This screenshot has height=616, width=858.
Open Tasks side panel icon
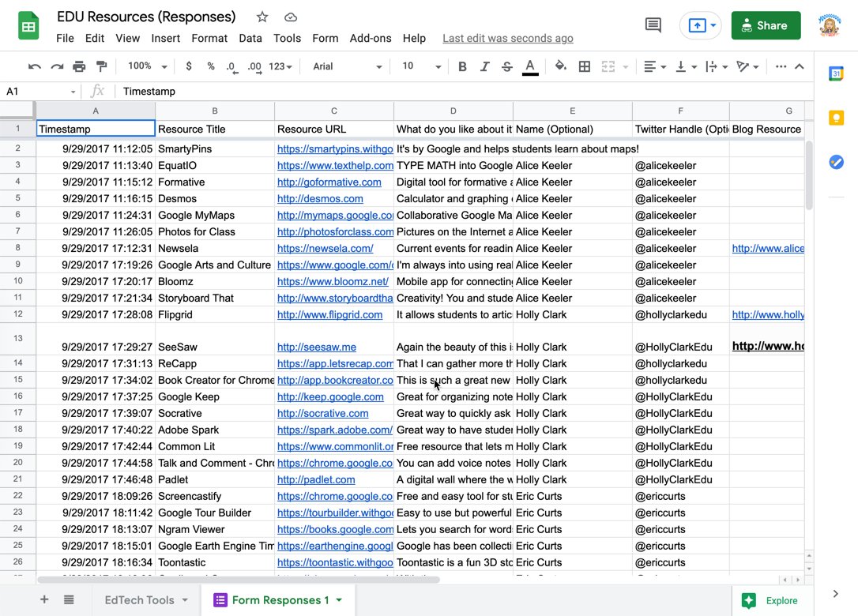click(x=836, y=162)
